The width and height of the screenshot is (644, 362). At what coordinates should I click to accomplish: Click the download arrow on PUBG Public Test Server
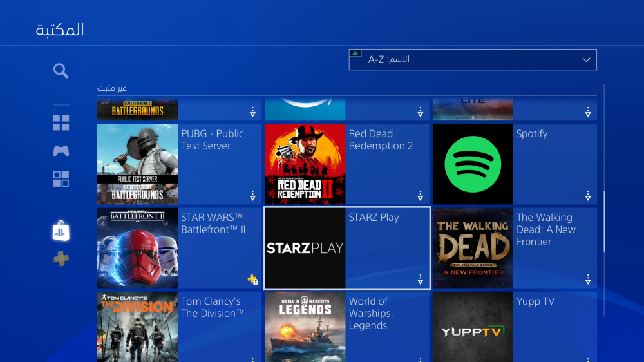click(x=252, y=196)
